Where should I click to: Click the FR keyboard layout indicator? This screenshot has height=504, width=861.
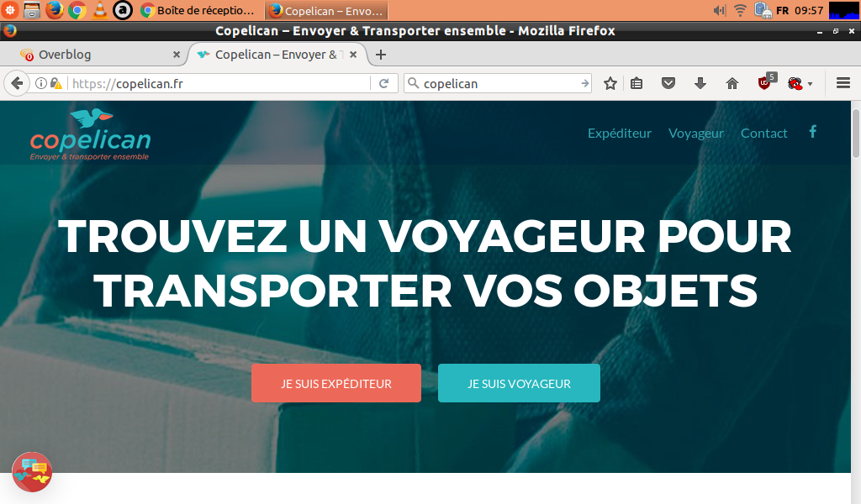783,10
